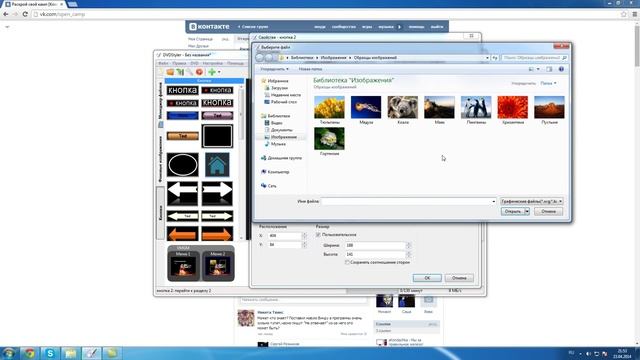Screen dimensions: 640x360
Task: Open dropdown arrow next to green plus icon
Action: (x=219, y=72)
